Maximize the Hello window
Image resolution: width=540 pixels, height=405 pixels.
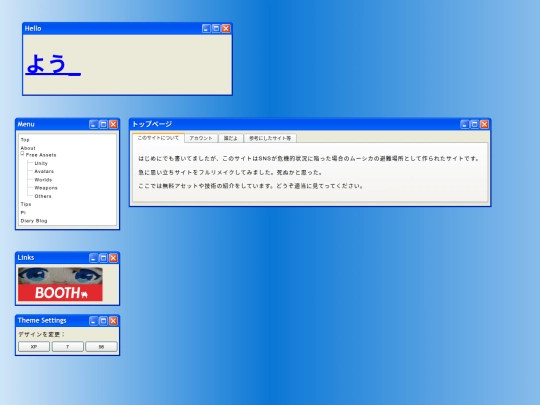pyautogui.click(x=216, y=28)
